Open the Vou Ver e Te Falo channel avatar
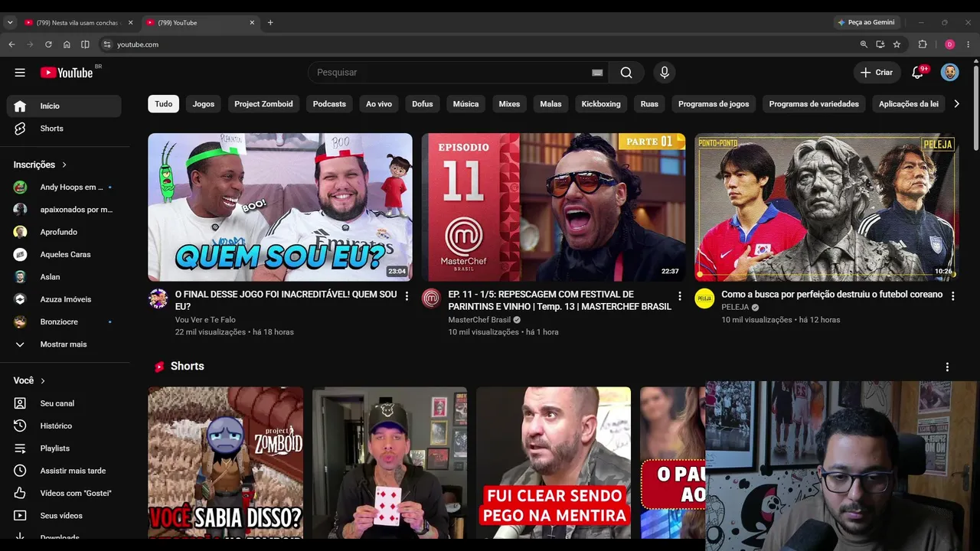This screenshot has height=551, width=980. coord(158,298)
